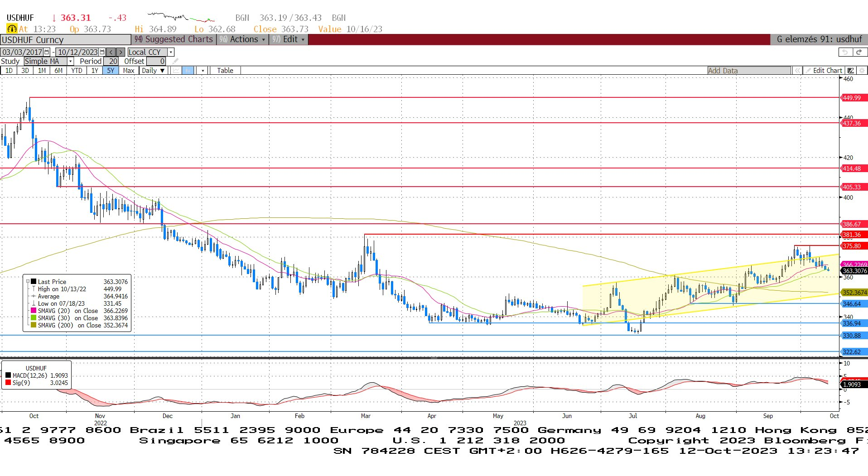Redo the chart change
The height and width of the screenshot is (476, 868).
[x=859, y=52]
